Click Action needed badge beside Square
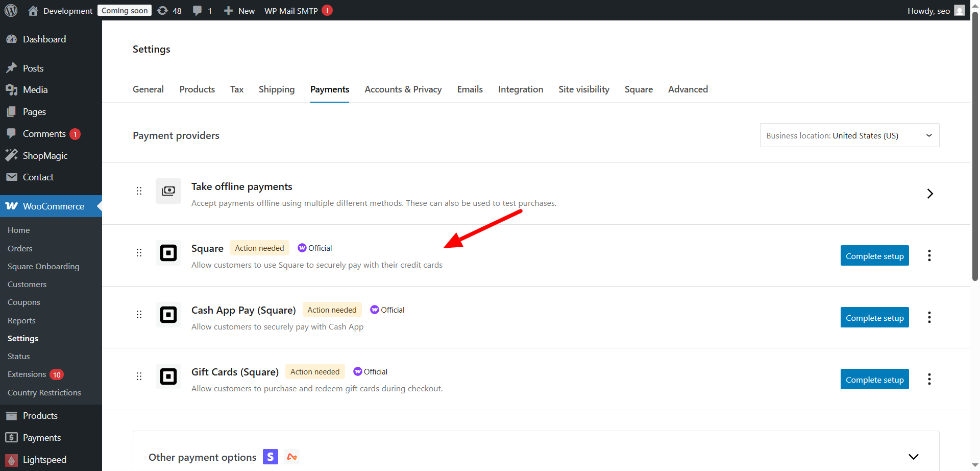980x471 pixels. point(259,248)
